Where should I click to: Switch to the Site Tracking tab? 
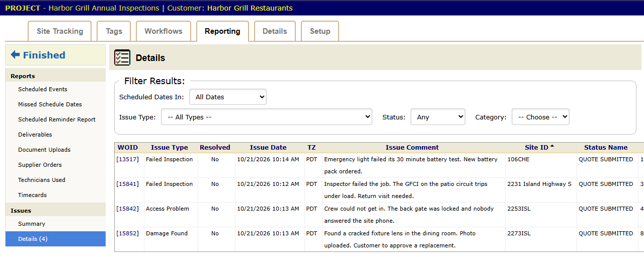[x=60, y=31]
